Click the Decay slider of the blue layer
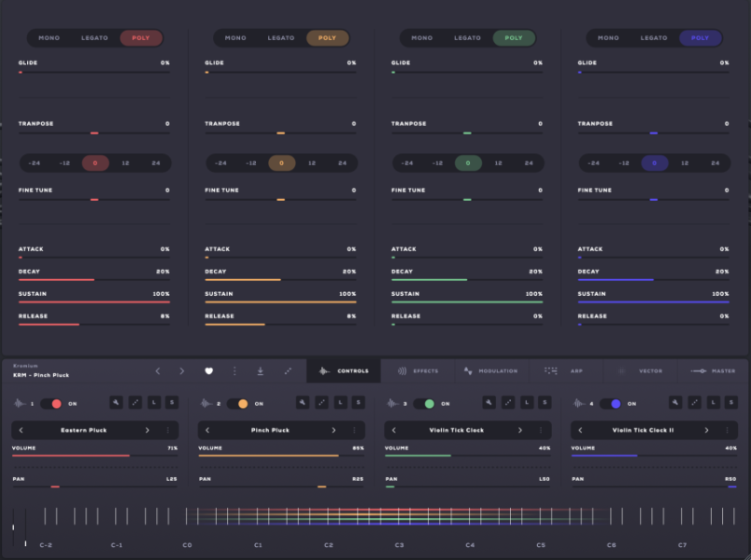The height and width of the screenshot is (560, 751). tap(653, 279)
